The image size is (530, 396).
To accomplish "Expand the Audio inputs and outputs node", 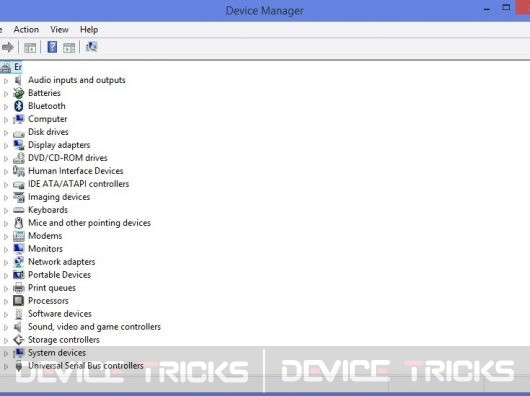I will pos(6,81).
